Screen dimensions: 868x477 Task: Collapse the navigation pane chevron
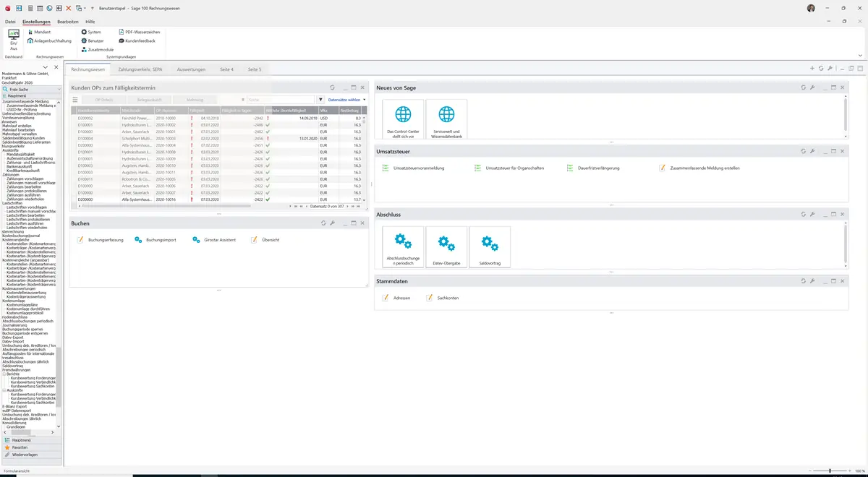[46, 67]
